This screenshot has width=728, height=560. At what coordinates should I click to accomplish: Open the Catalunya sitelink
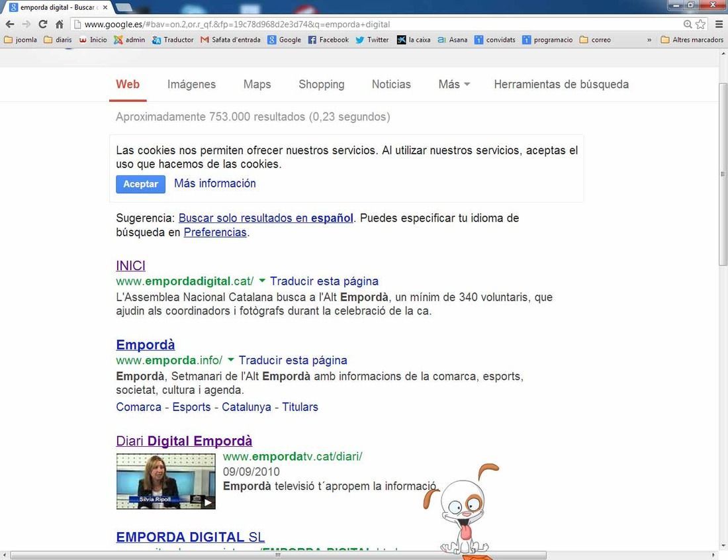coord(246,407)
